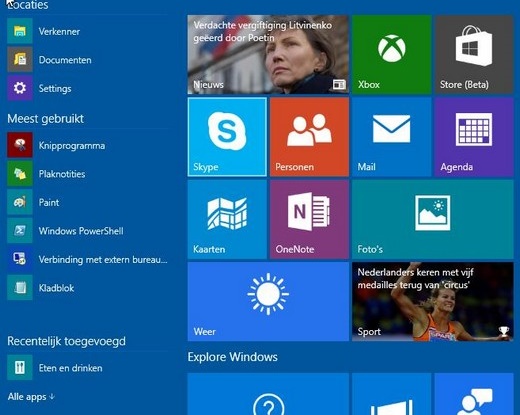The width and height of the screenshot is (520, 415).
Task: Open the Nieuws tile about Litvinenko
Action: pos(268,54)
